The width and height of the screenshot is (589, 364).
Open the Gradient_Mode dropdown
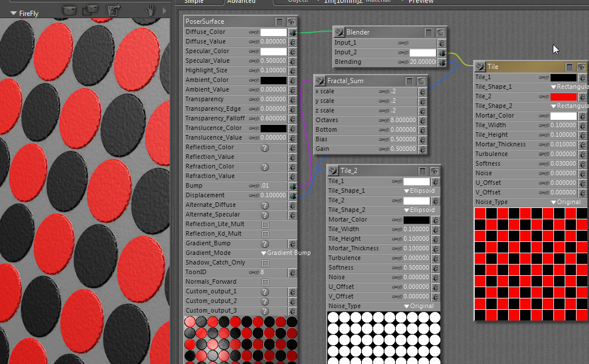[285, 253]
